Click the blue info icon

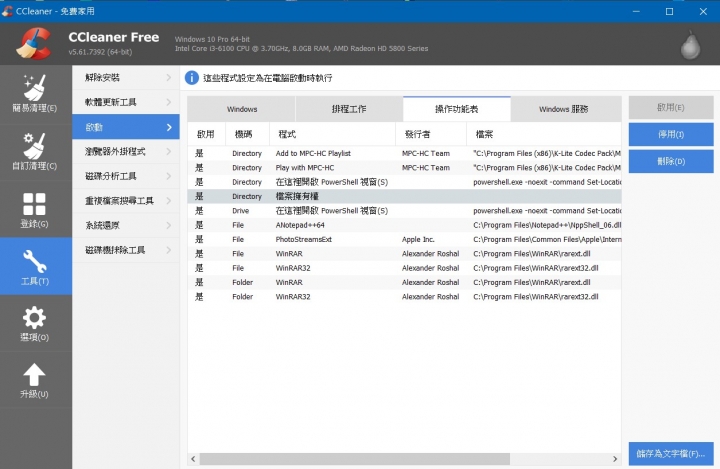[191, 78]
